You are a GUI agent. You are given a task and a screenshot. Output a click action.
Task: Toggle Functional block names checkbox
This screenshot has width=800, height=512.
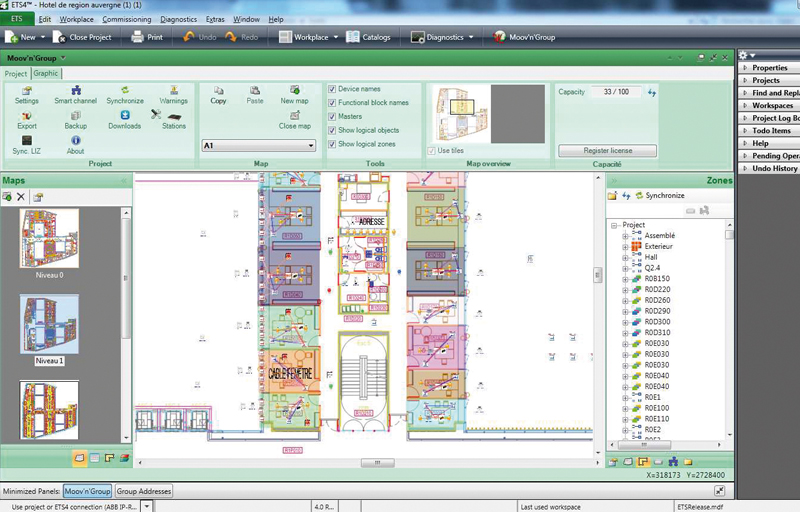pos(332,103)
